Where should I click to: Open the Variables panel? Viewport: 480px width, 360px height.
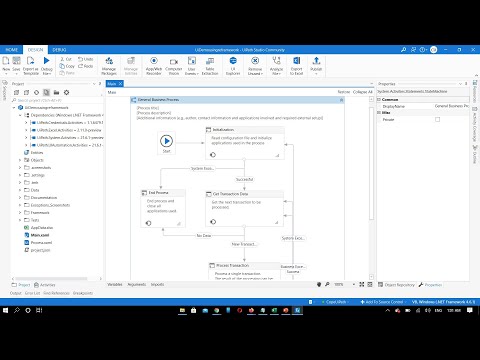tap(115, 284)
